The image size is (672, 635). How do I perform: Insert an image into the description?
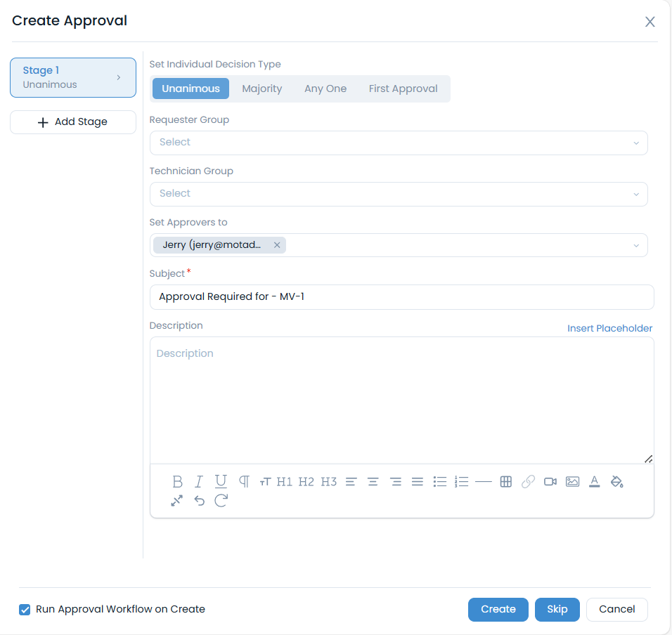point(572,481)
